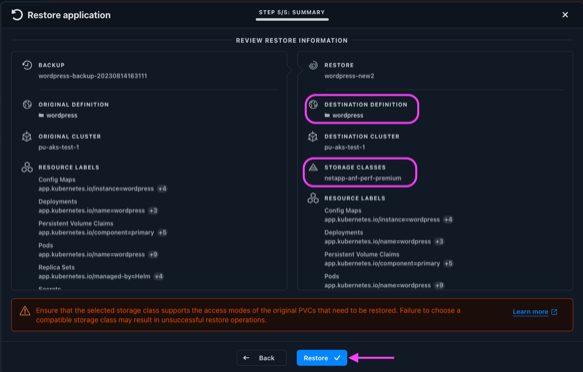The height and width of the screenshot is (372, 583).
Task: Expand +3 badge for original Deployments
Action: pos(153,211)
